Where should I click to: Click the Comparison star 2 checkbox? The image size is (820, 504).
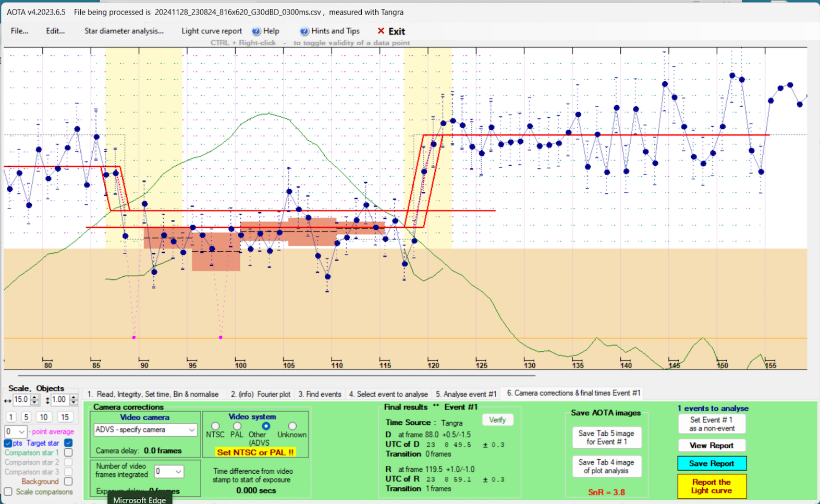tap(68, 462)
